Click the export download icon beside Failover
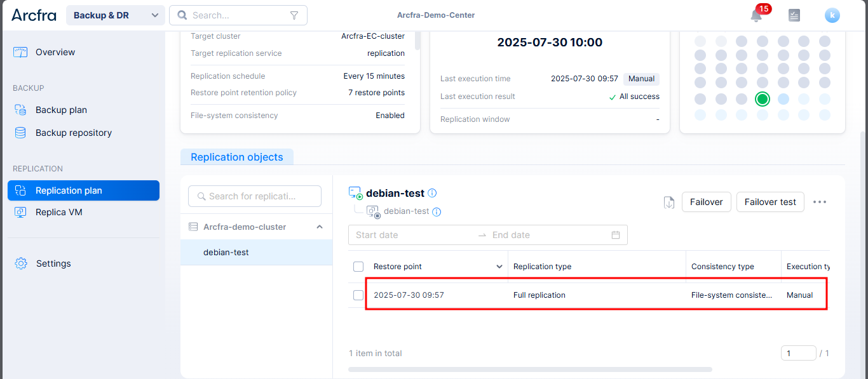The height and width of the screenshot is (379, 868). (668, 202)
